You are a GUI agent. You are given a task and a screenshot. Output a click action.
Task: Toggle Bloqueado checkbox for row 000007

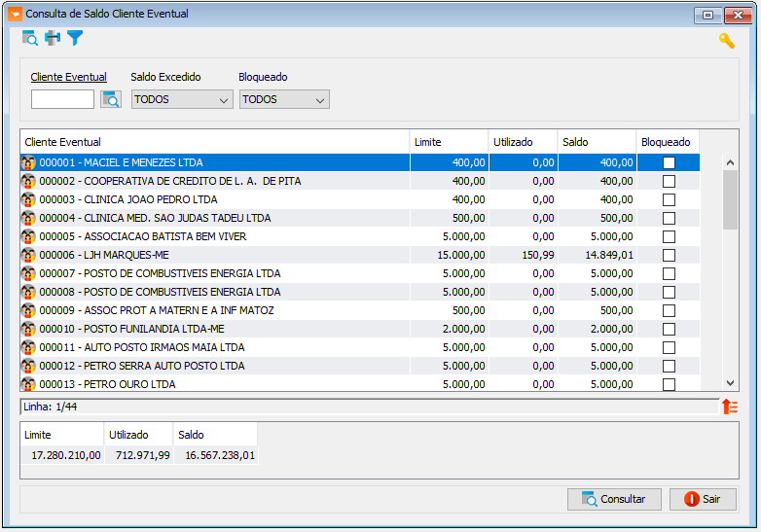tap(669, 273)
